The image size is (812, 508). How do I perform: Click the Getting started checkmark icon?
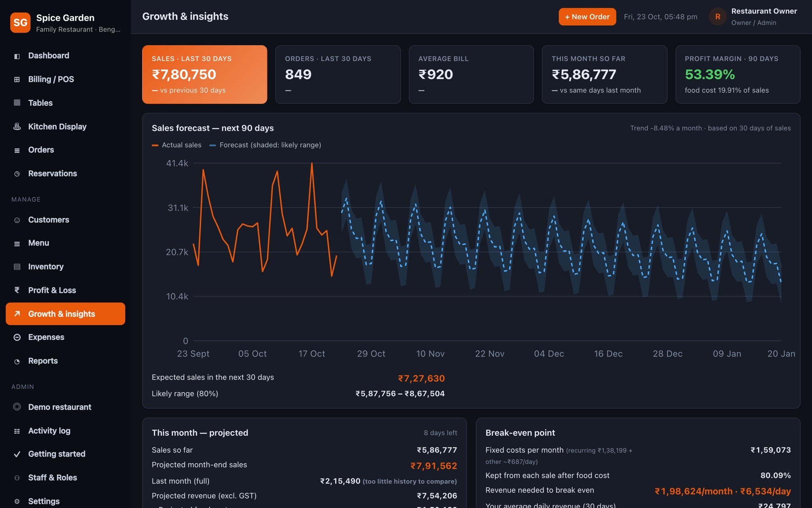17,454
